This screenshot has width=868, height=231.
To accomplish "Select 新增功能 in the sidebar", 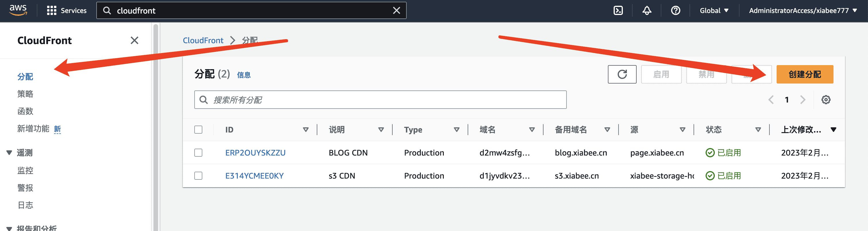I will (33, 129).
